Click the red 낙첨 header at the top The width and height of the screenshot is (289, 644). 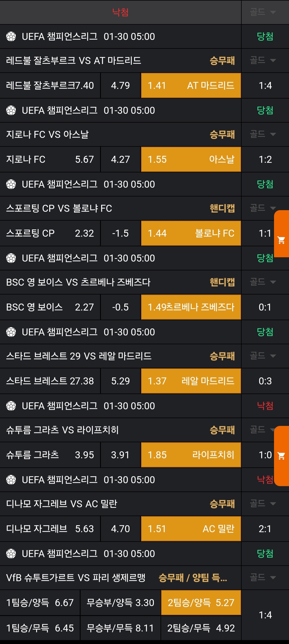coord(120,12)
